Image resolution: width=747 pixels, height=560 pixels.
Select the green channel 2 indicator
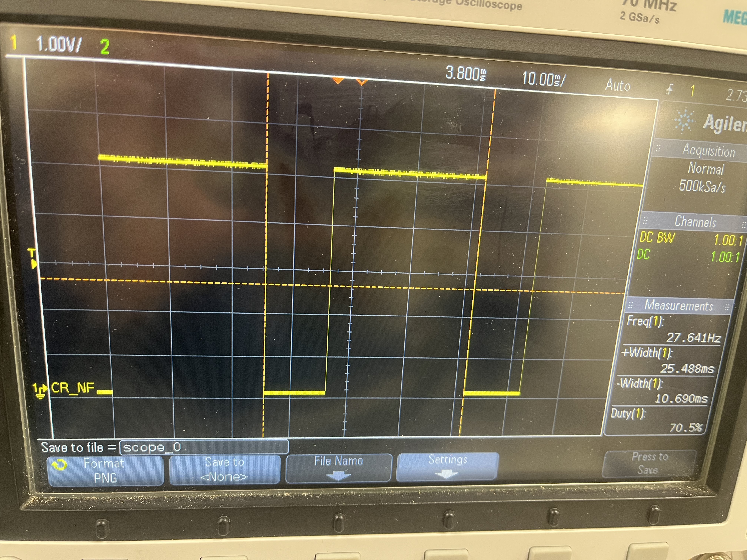pyautogui.click(x=105, y=47)
